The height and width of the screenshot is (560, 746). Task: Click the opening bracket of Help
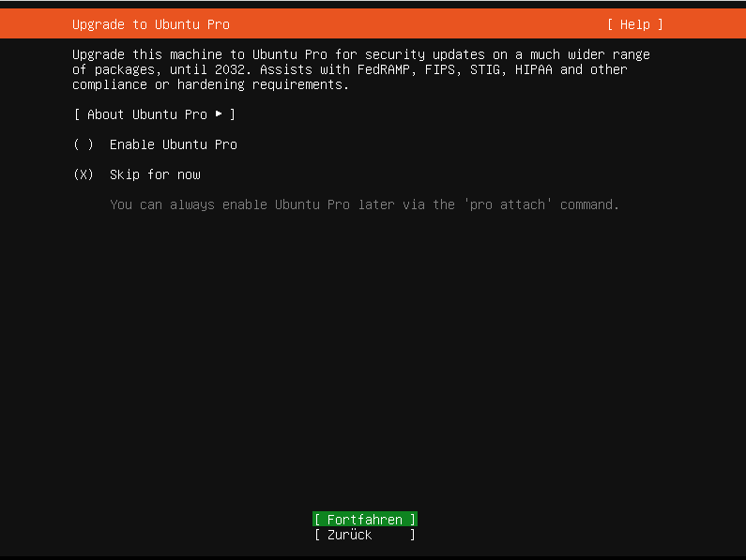coord(611,24)
